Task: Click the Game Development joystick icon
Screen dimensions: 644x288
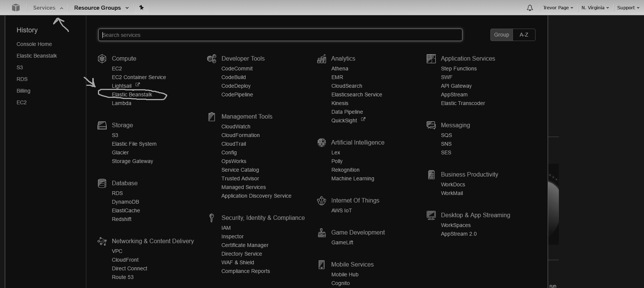Action: (x=322, y=233)
